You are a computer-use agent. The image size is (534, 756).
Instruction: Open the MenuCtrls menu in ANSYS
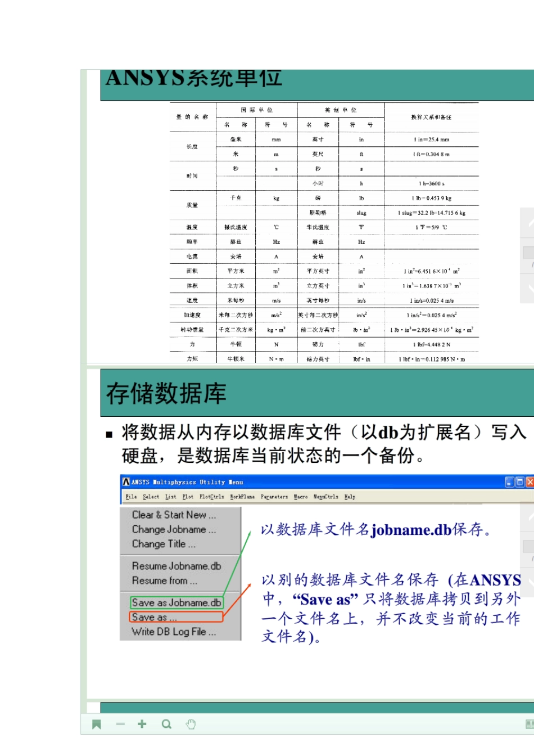[326, 497]
